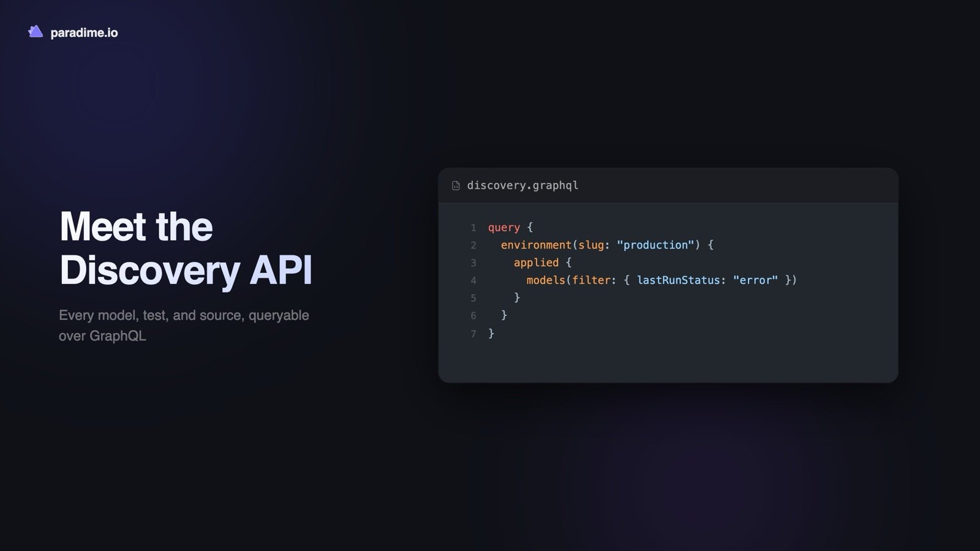
Task: Click line number 7 in the gutter
Action: [473, 334]
